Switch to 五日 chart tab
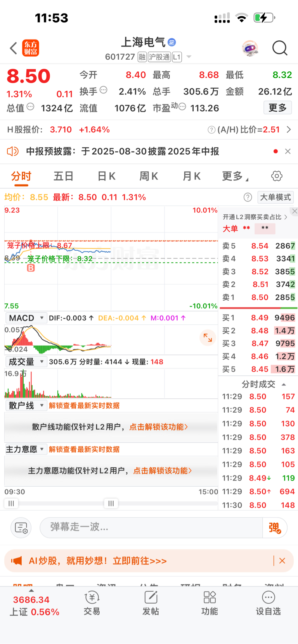Image resolution: width=298 pixels, height=644 pixels. pos(64,176)
